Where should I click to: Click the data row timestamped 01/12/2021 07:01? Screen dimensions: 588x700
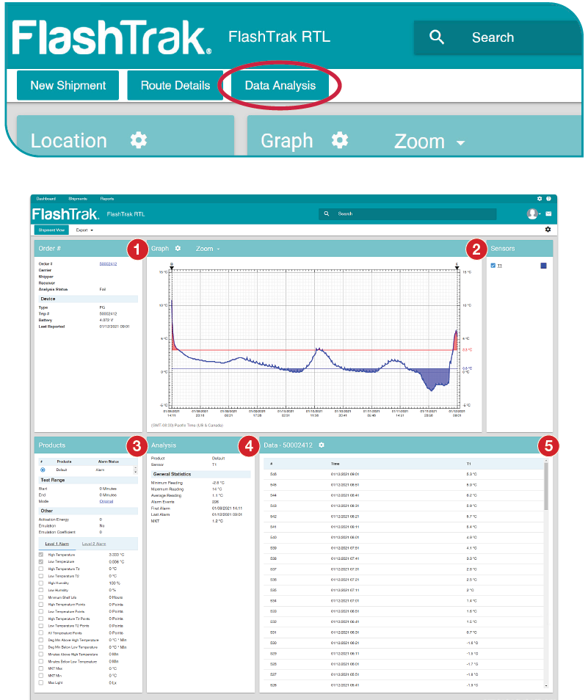(x=404, y=601)
